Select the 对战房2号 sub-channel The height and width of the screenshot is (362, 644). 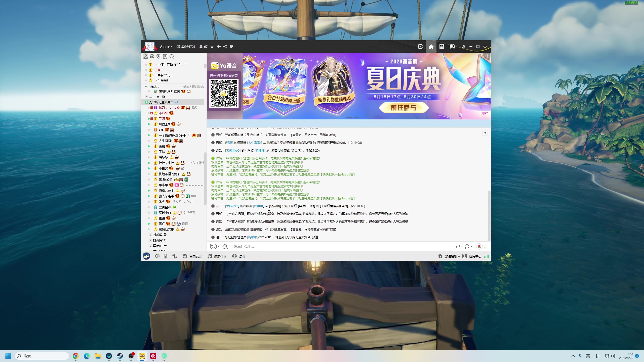pyautogui.click(x=160, y=240)
